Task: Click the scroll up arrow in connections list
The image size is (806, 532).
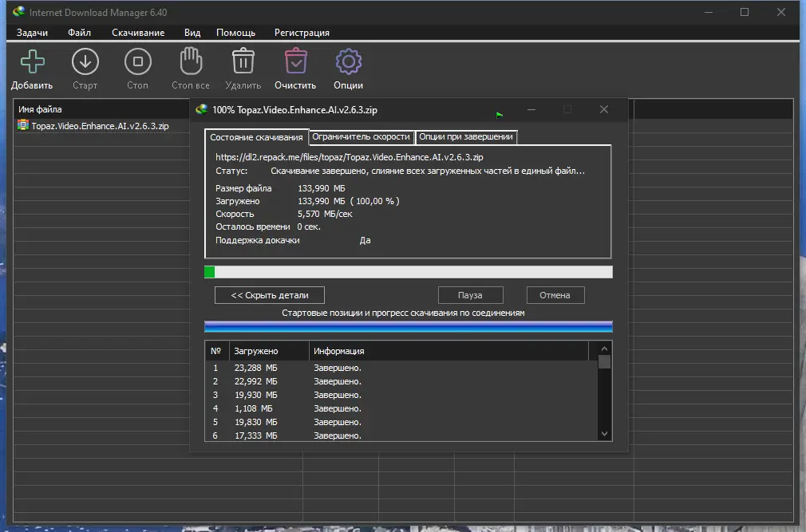Action: tap(605, 349)
